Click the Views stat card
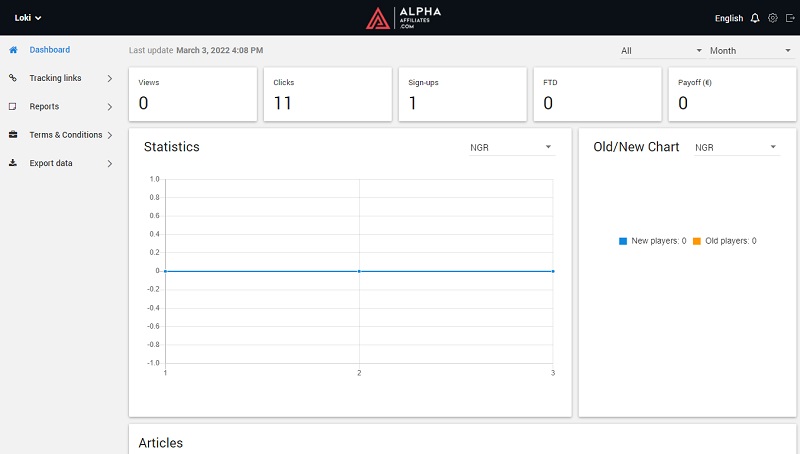The height and width of the screenshot is (454, 800). click(x=193, y=94)
